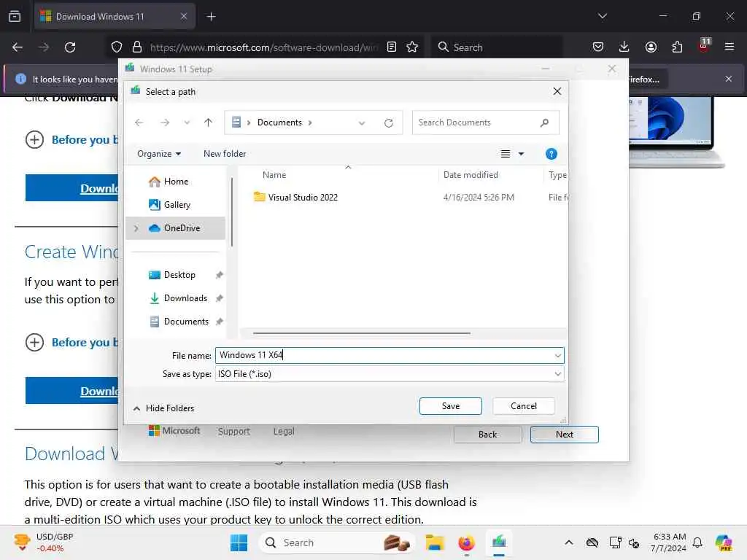
Task: Select the Visual Studio 2022 folder
Action: pyautogui.click(x=303, y=197)
